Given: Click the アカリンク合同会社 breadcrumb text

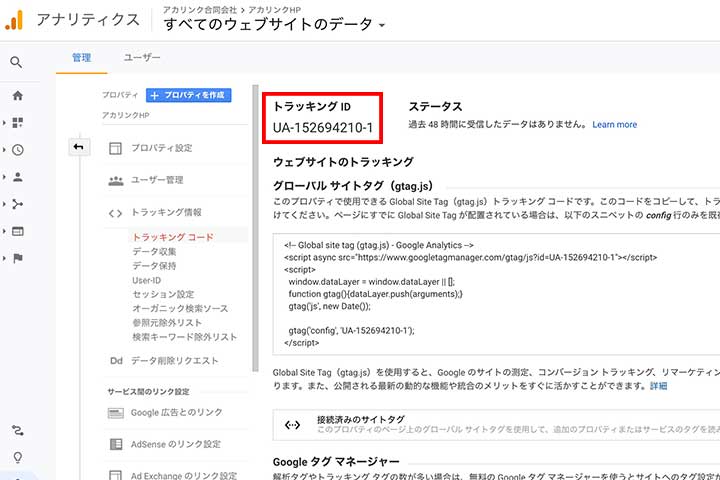Looking at the screenshot, I should (x=200, y=10).
